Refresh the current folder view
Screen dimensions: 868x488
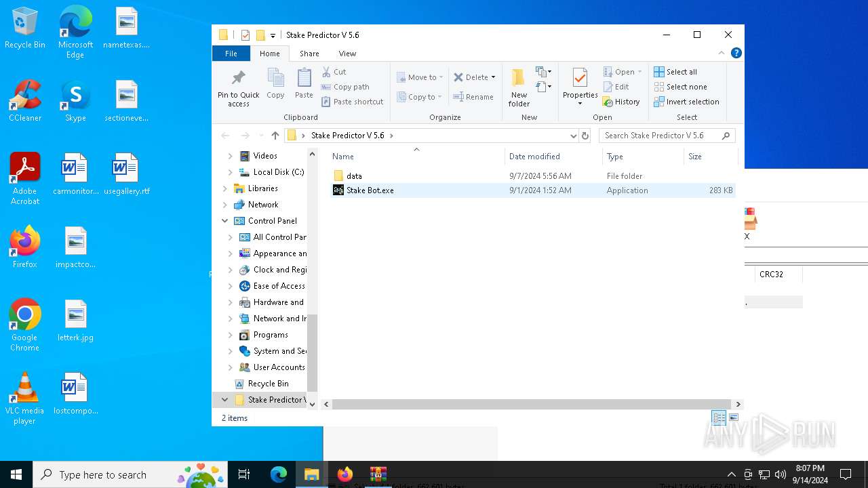point(585,136)
